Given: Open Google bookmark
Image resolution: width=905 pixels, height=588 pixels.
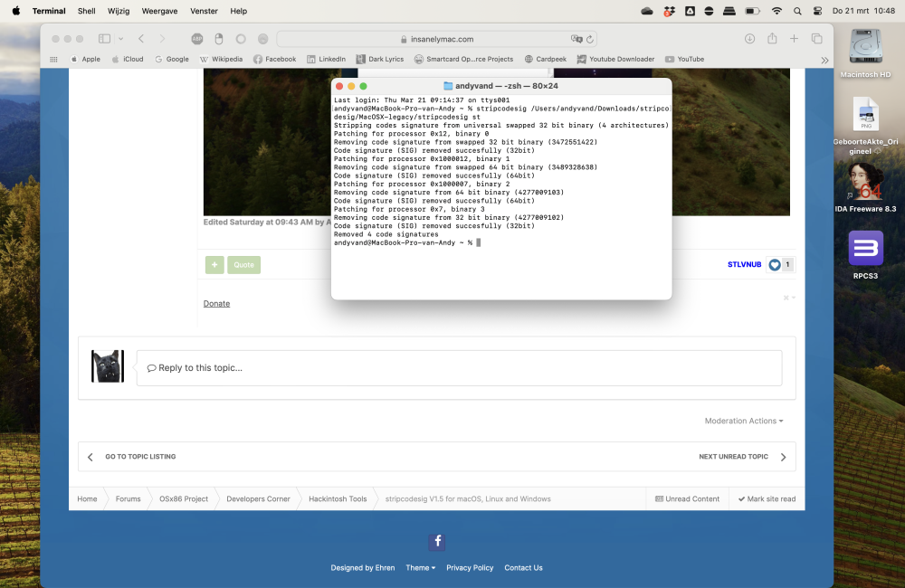Looking at the screenshot, I should [x=172, y=59].
